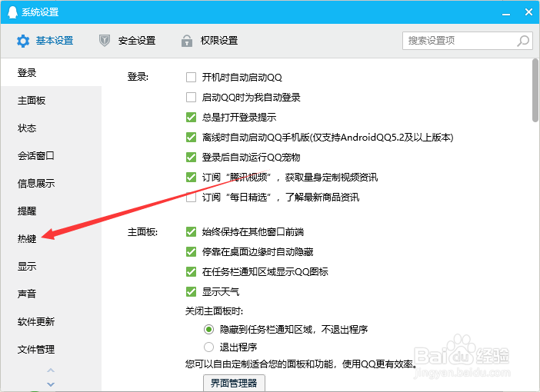Open 热键 settings in the sidebar
Image resolution: width=540 pixels, height=392 pixels.
click(51, 238)
